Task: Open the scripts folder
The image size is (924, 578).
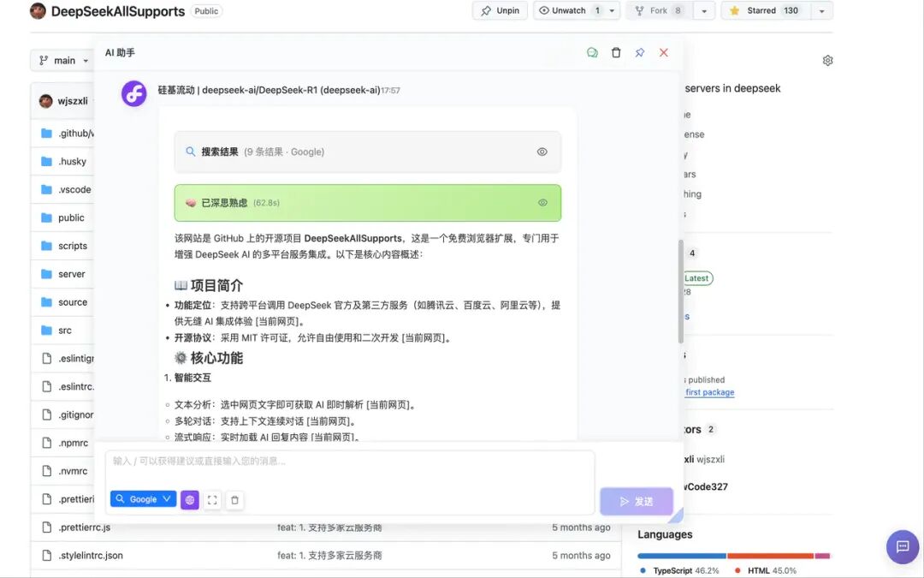Action: pos(73,246)
